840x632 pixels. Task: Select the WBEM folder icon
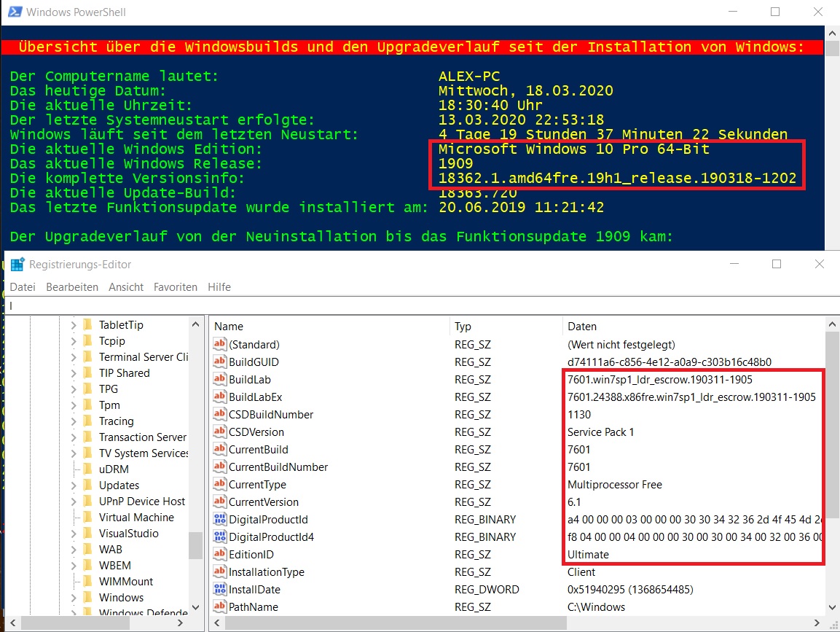pos(88,566)
